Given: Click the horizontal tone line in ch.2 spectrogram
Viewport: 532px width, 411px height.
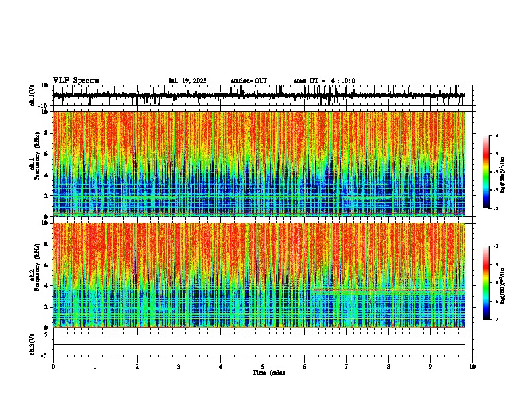Looking at the screenshot, I should click(389, 291).
